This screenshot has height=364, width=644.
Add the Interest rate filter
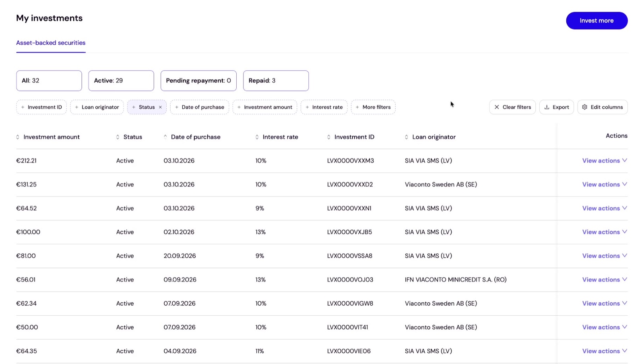click(x=324, y=107)
